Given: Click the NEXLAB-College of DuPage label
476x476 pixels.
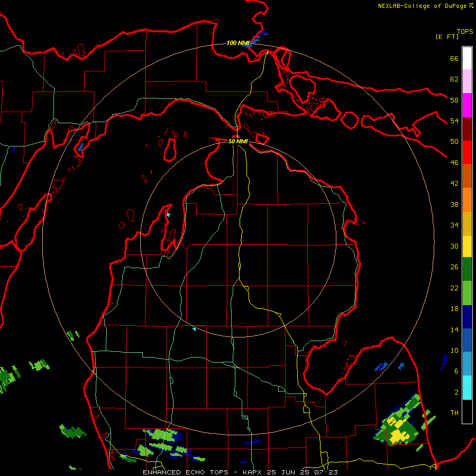Looking at the screenshot, I should click(422, 6).
